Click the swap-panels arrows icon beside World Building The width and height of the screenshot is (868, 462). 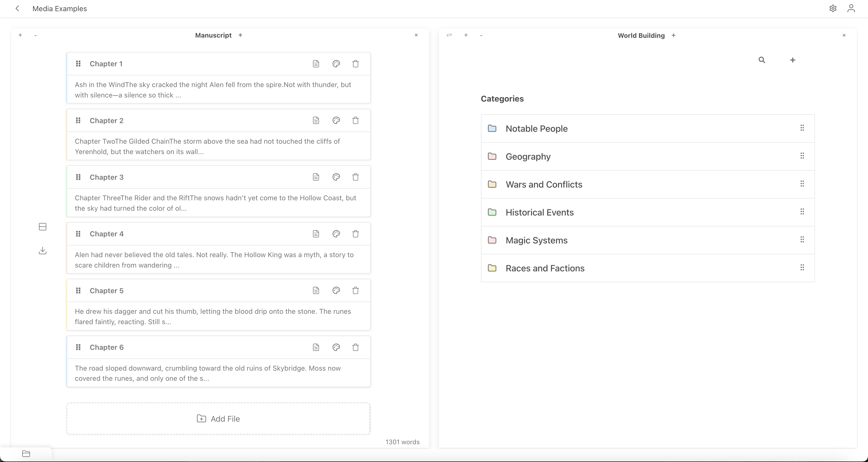(x=449, y=35)
